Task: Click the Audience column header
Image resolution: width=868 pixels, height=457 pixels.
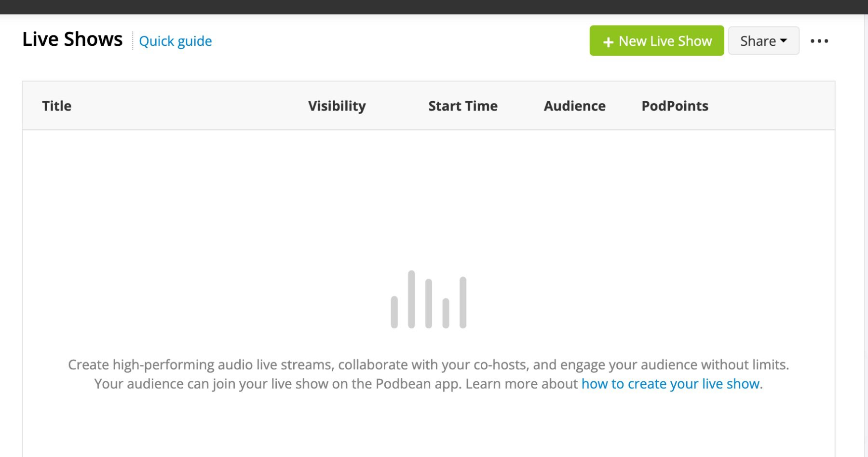Action: pyautogui.click(x=574, y=106)
